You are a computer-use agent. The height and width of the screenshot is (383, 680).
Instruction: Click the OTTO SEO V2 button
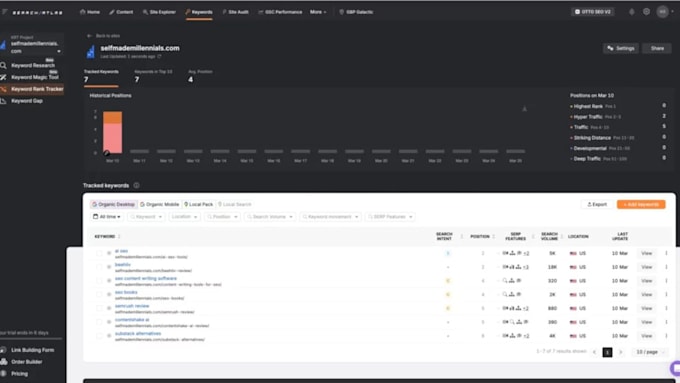592,12
